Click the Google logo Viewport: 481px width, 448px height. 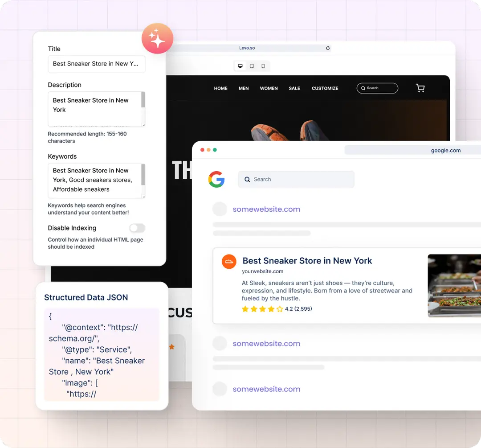(x=216, y=179)
